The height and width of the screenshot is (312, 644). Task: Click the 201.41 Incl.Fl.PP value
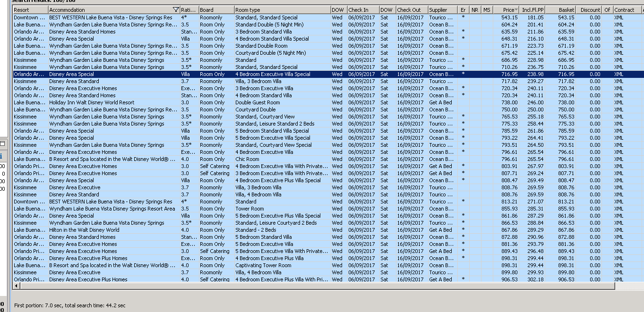[x=535, y=25]
